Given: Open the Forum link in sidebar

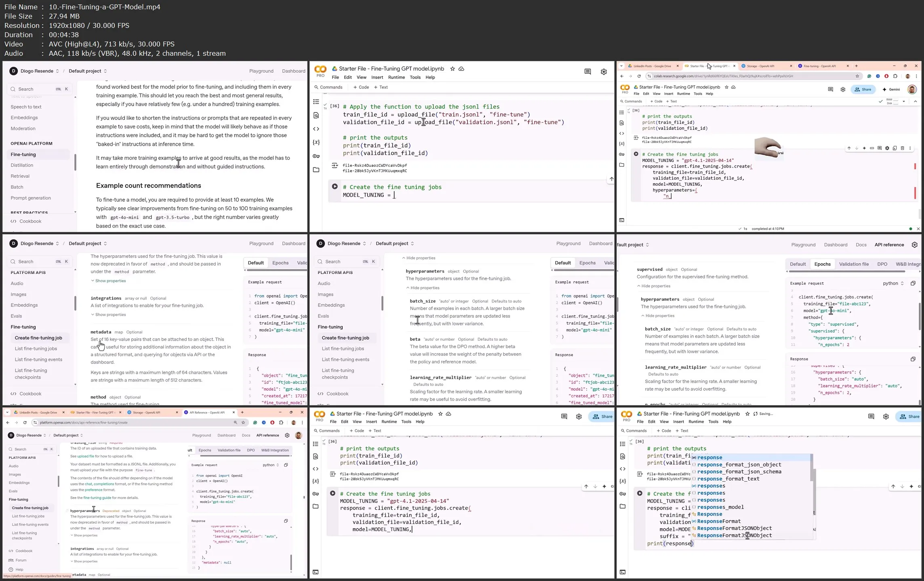Looking at the screenshot, I should coord(21,560).
